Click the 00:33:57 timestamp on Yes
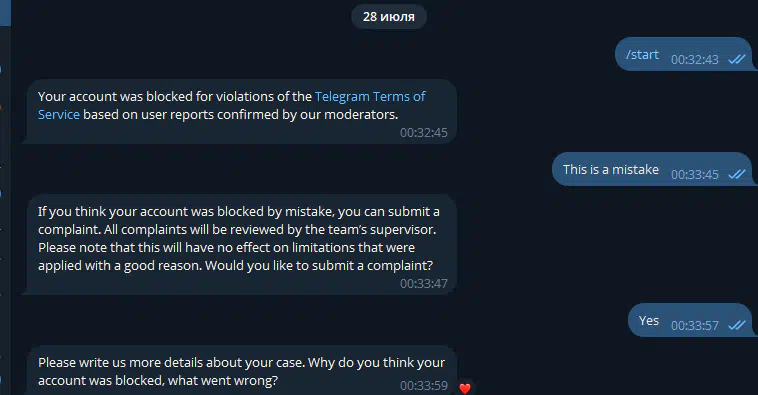Screen dimensions: 758x395 [x=695, y=325]
